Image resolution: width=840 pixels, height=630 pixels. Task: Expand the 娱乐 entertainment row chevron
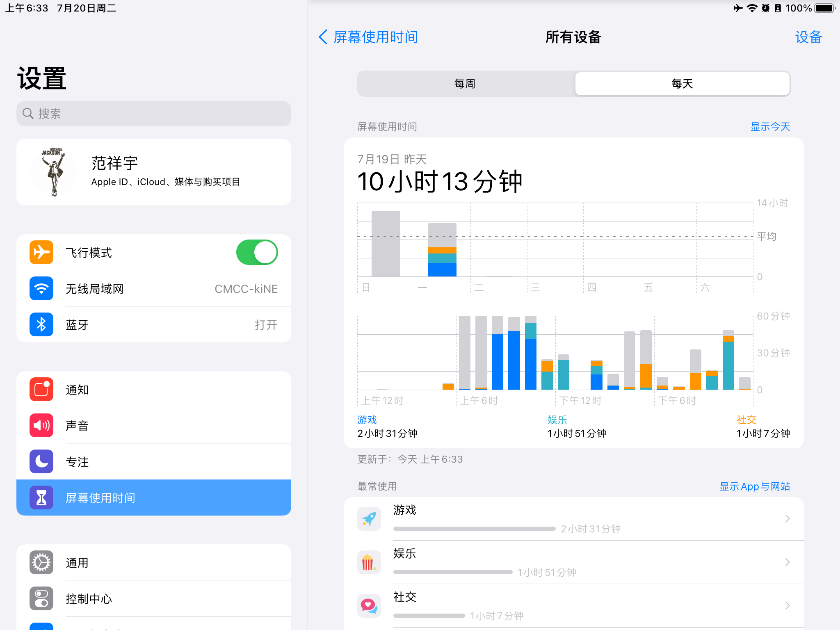787,562
